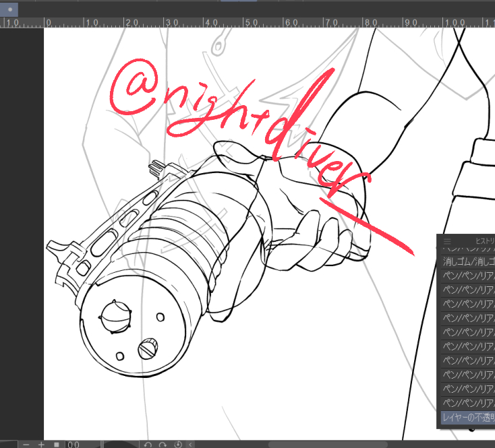
Task: Click the rotation slider beside the 0.0 field
Action: point(120,445)
